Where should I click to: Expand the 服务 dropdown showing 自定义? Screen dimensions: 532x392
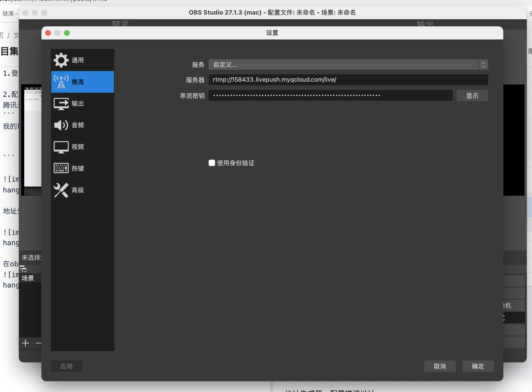pos(343,64)
